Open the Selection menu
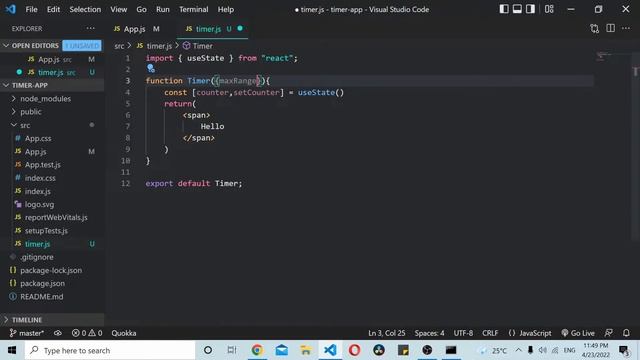Screen dimensions: 640x360 pos(85,9)
